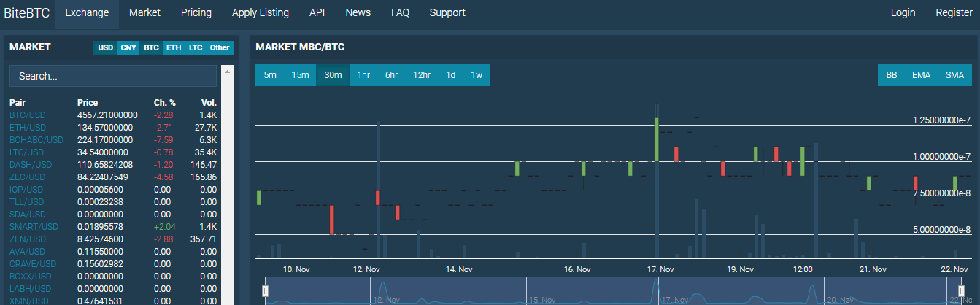The image size is (980, 305).
Task: Open the SMART/USD trading pair
Action: pyautogui.click(x=34, y=227)
